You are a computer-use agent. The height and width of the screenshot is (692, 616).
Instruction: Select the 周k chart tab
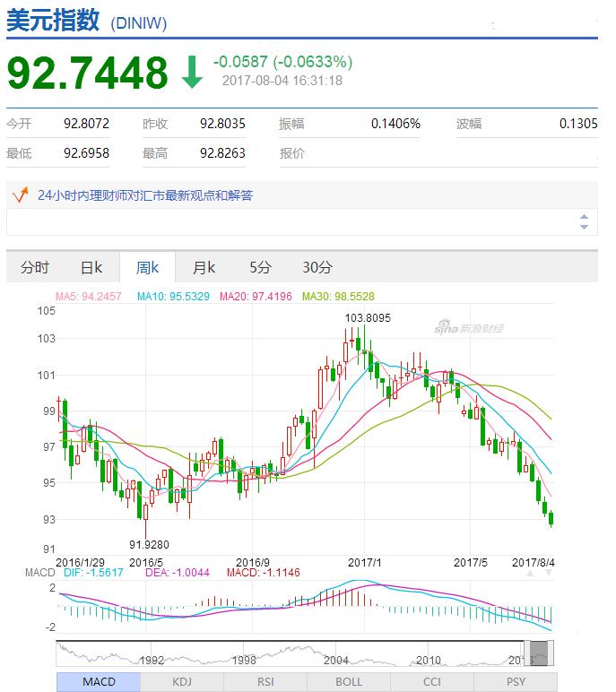pos(147,267)
